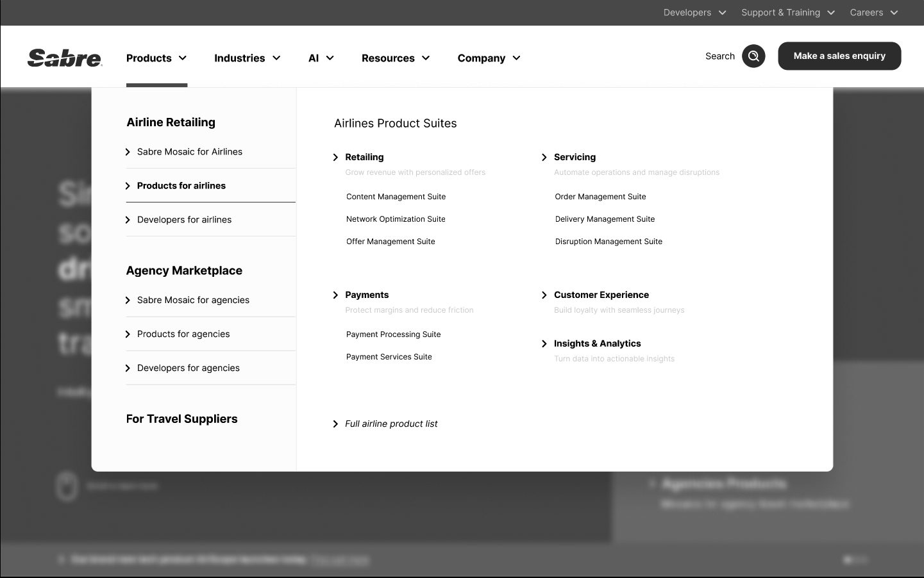Viewport: 924px width, 578px height.
Task: Click Make a sales enquiry button
Action: tap(839, 56)
